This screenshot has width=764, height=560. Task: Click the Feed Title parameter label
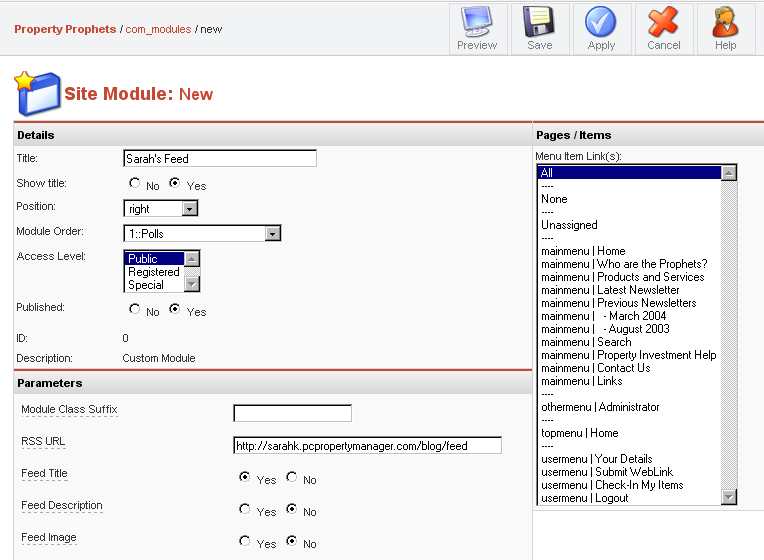(44, 473)
